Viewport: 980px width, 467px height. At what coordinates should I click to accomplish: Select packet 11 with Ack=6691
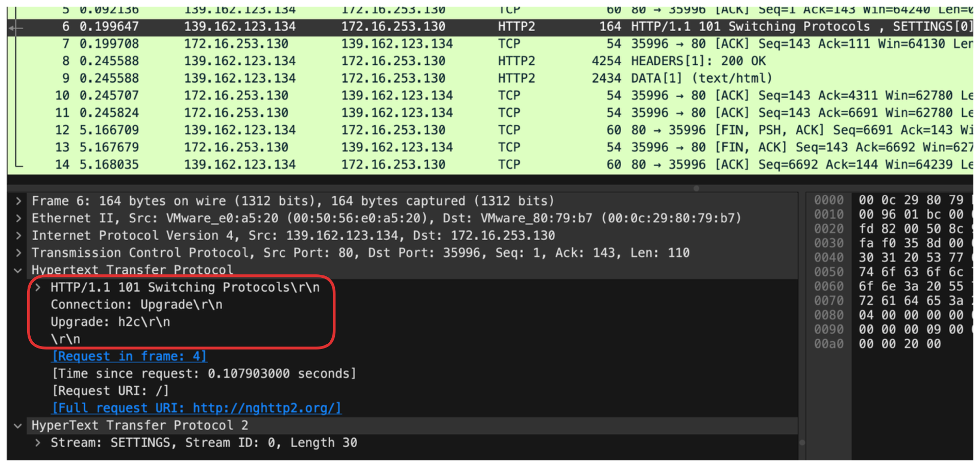point(490,113)
